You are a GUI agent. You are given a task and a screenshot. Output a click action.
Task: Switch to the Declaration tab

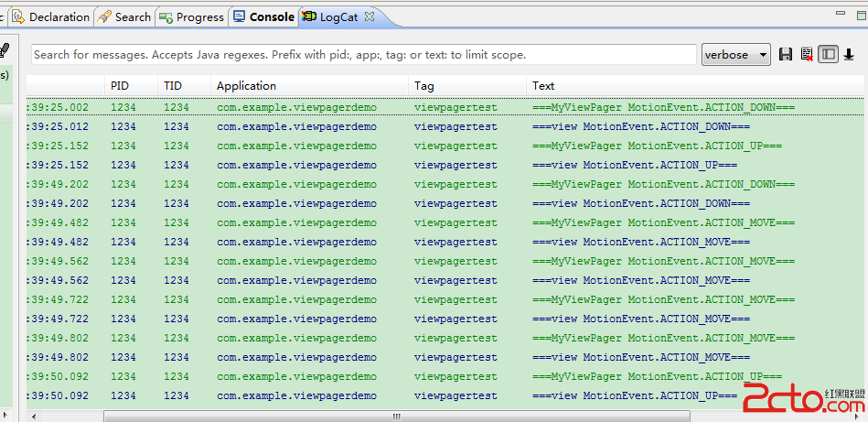coord(51,16)
